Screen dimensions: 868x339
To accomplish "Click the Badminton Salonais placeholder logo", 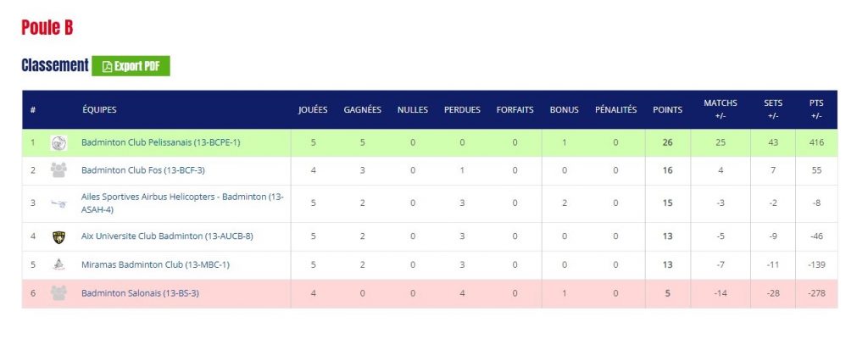I will point(58,293).
